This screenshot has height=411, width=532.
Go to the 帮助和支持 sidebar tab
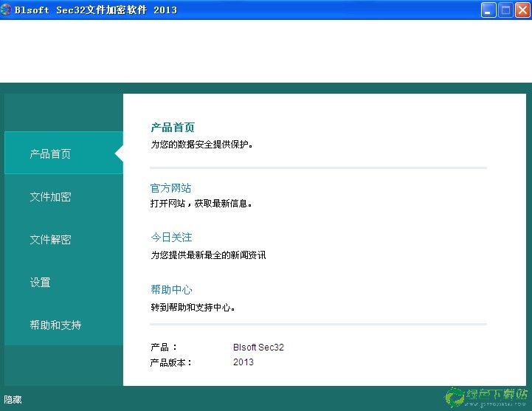pyautogui.click(x=55, y=325)
